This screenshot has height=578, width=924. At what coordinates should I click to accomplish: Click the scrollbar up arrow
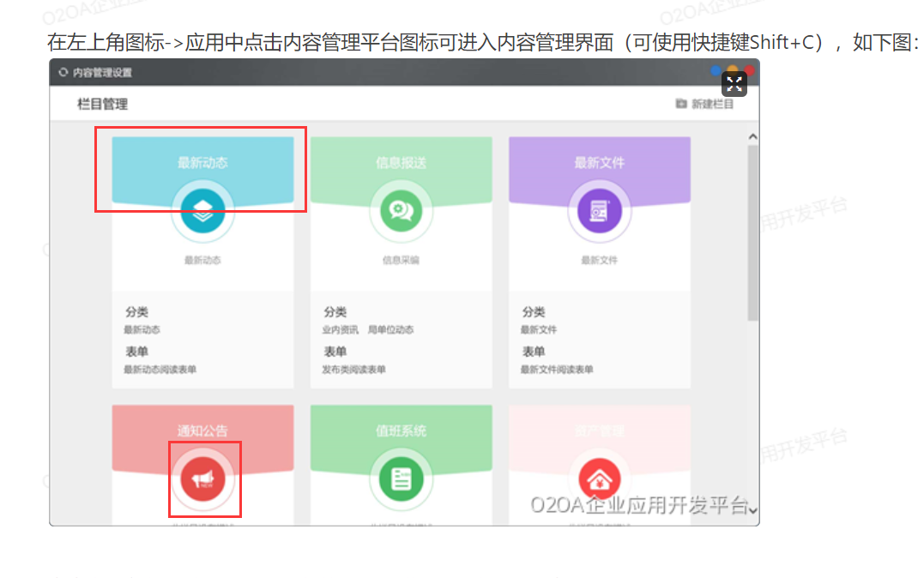(752, 135)
